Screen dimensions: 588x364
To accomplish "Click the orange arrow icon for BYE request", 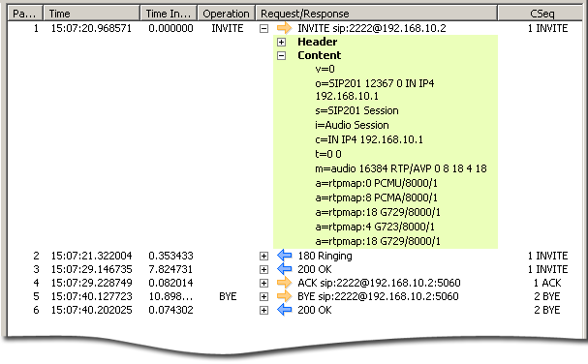I will [284, 296].
